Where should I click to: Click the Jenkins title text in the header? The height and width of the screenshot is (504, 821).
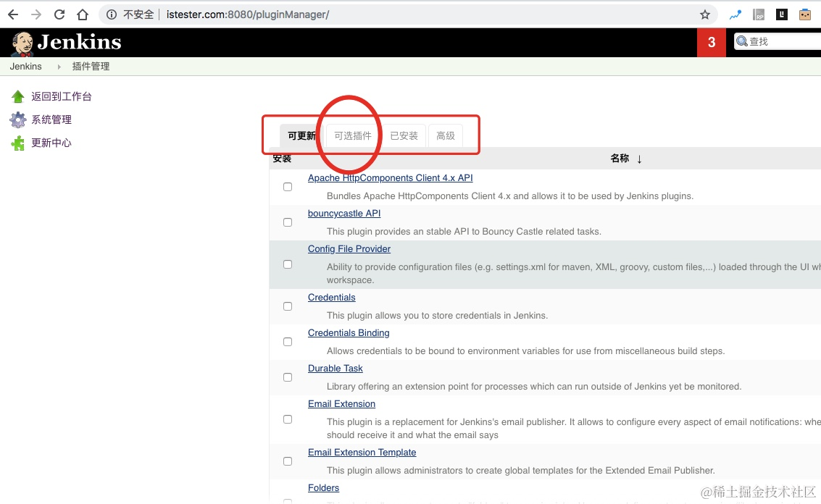pos(80,43)
